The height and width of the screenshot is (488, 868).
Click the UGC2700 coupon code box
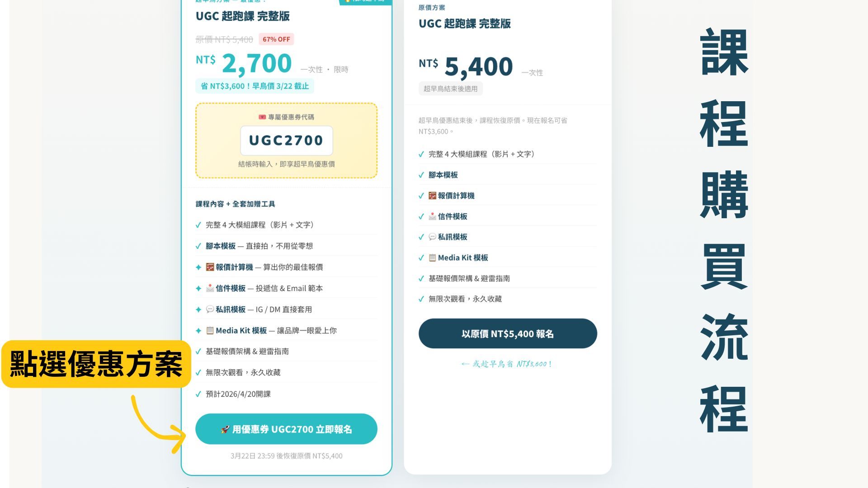point(287,141)
